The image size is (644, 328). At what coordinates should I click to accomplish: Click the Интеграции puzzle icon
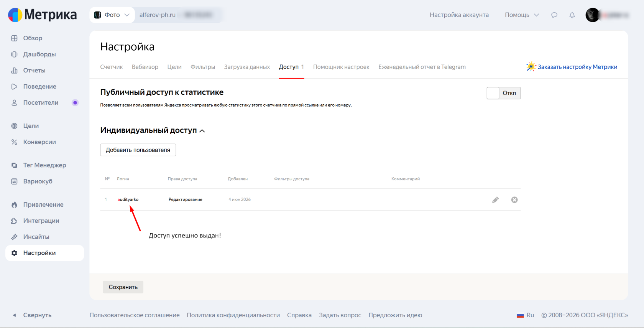[14, 221]
